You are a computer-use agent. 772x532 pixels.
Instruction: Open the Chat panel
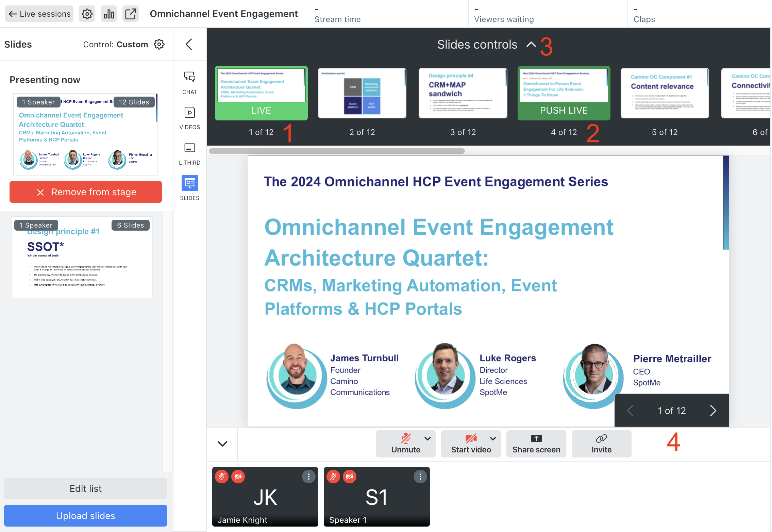point(190,83)
